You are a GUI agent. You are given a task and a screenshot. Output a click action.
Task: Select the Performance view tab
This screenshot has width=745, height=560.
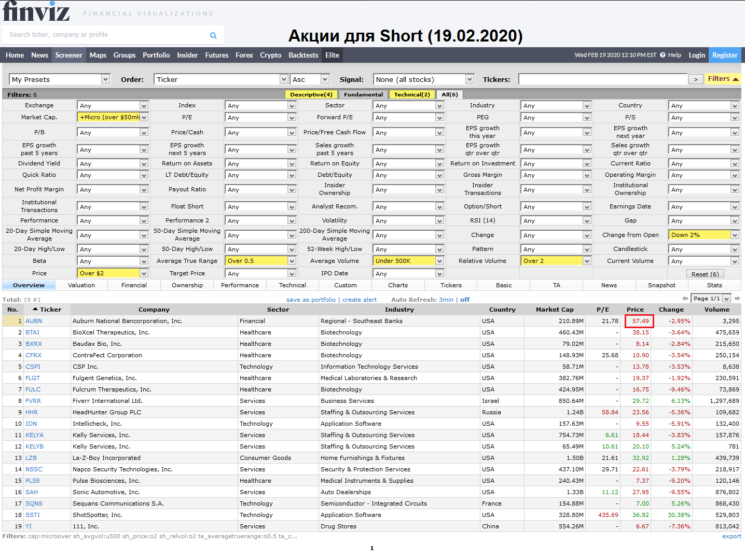[240, 285]
